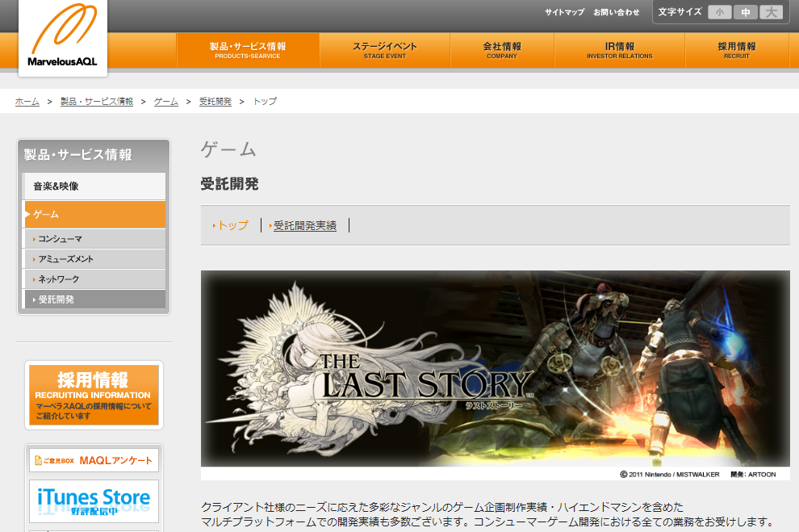Open the ご意見BOX MAQLアンケート banner
This screenshot has width=799, height=532.
click(x=94, y=460)
